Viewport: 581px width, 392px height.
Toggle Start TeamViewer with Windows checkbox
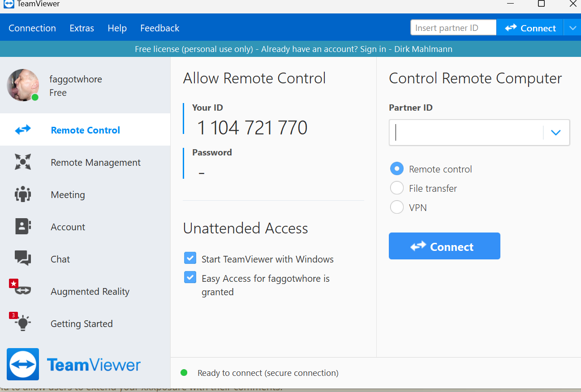click(190, 258)
